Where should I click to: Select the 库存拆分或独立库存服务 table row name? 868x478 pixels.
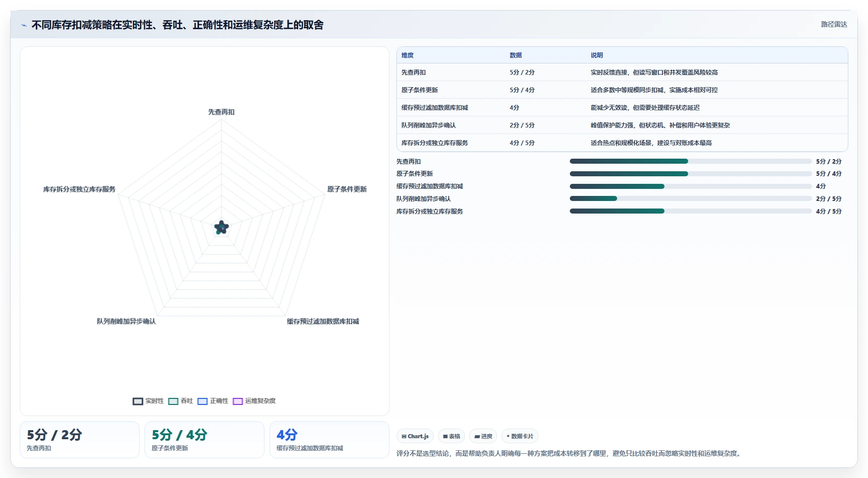tap(435, 143)
